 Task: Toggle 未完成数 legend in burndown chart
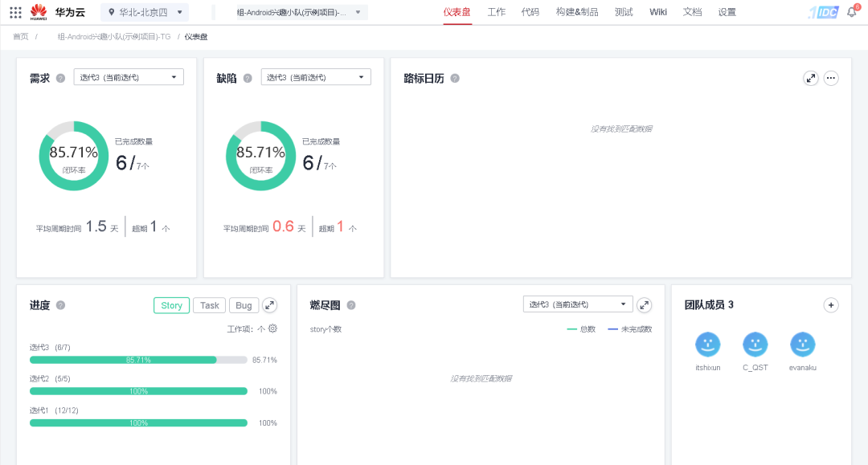point(630,329)
